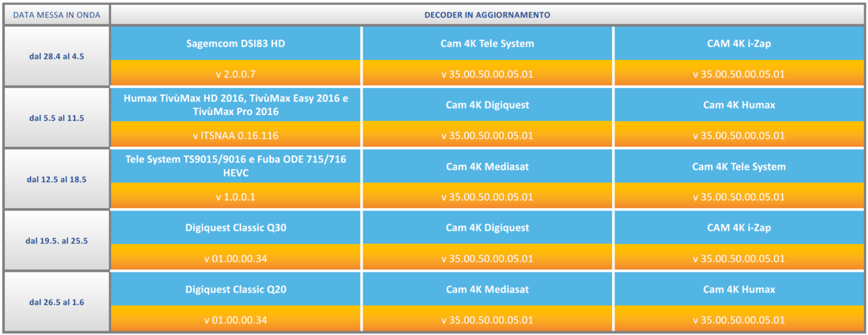This screenshot has width=868, height=335.
Task: Click the Humax TivùMax HD 2016 cell
Action: point(236,105)
